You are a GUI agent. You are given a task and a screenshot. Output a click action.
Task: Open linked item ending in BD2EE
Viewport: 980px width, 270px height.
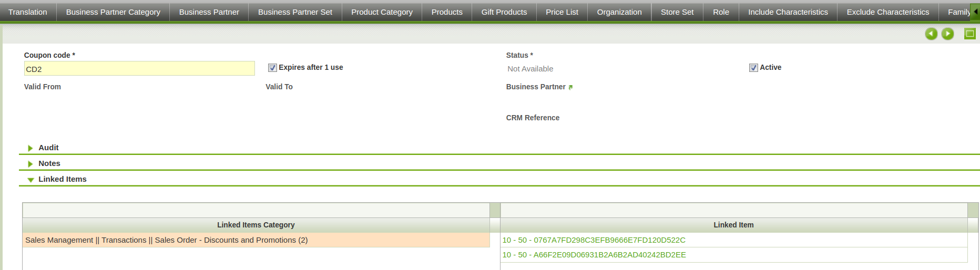point(594,255)
